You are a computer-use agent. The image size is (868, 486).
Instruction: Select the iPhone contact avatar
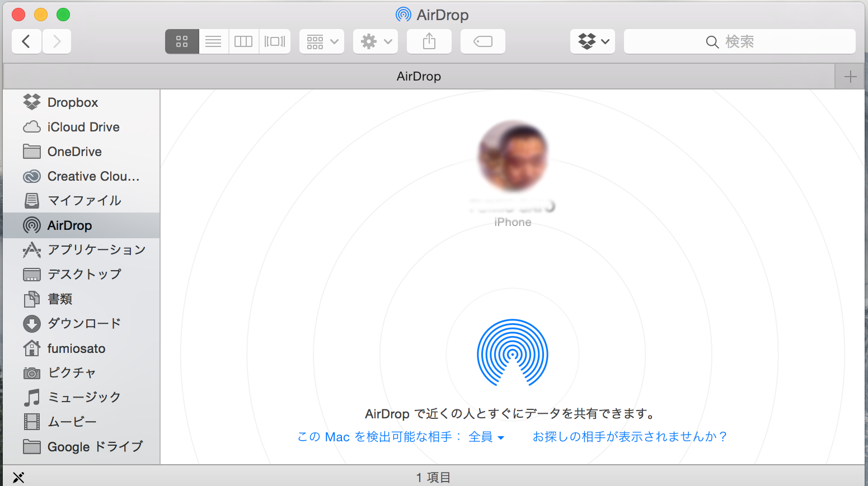(x=513, y=156)
